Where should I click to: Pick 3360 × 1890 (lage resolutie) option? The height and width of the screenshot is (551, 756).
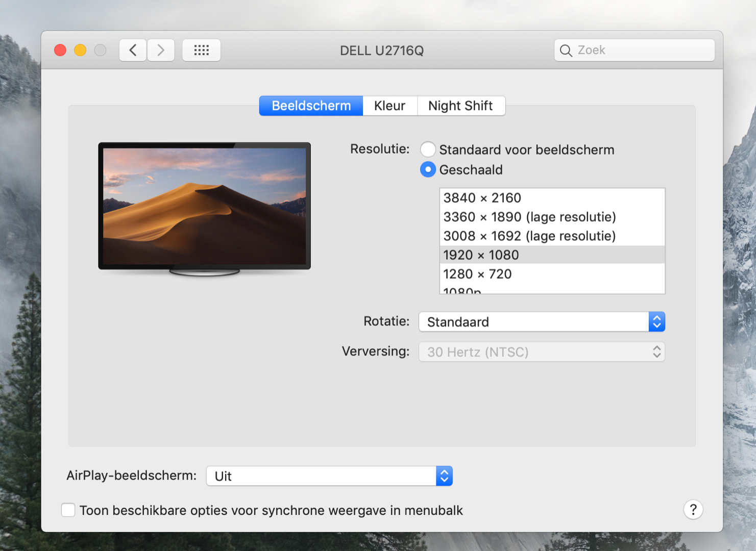click(x=552, y=217)
